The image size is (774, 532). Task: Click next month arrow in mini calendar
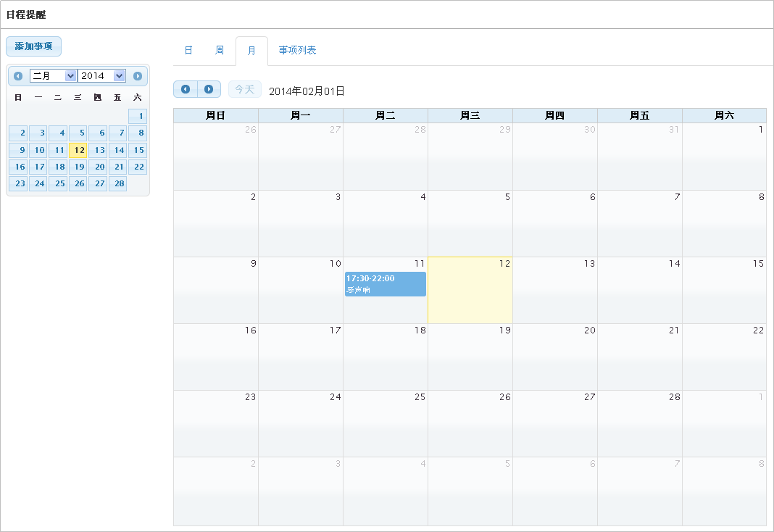138,76
